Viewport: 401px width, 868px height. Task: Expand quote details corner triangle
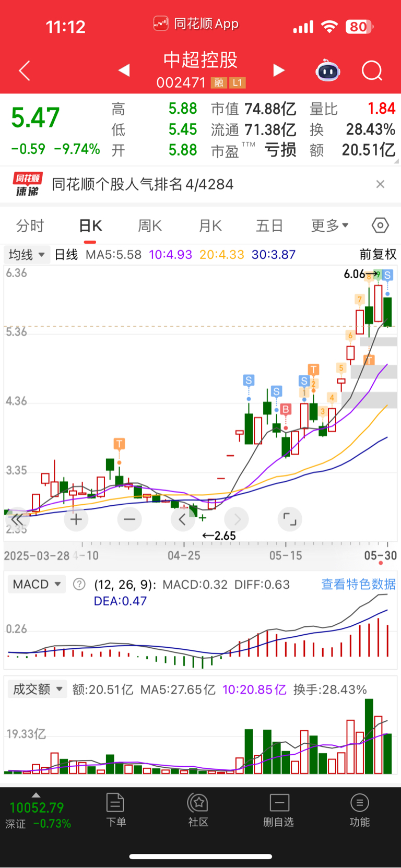[397, 162]
